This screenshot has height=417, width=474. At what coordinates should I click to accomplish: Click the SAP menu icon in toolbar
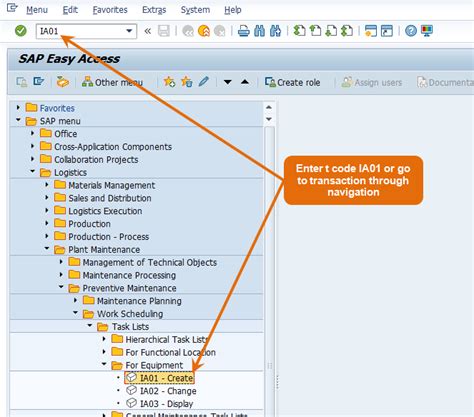(39, 82)
